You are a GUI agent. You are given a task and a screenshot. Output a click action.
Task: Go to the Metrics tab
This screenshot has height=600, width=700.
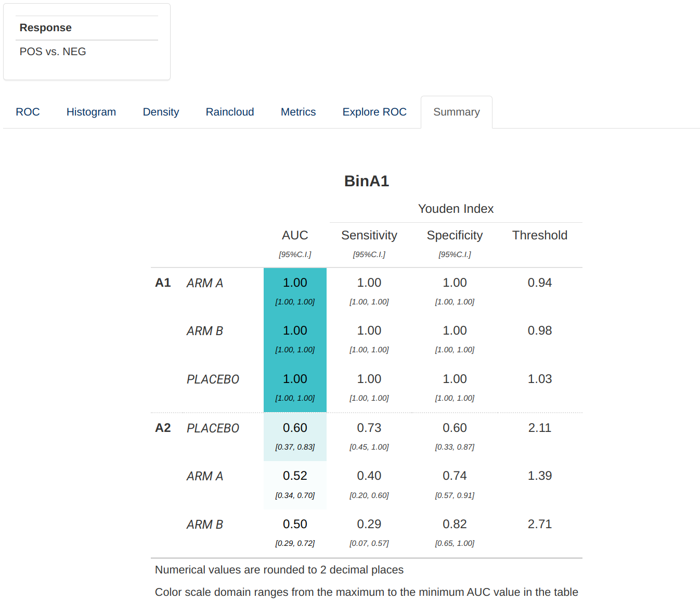(x=298, y=112)
